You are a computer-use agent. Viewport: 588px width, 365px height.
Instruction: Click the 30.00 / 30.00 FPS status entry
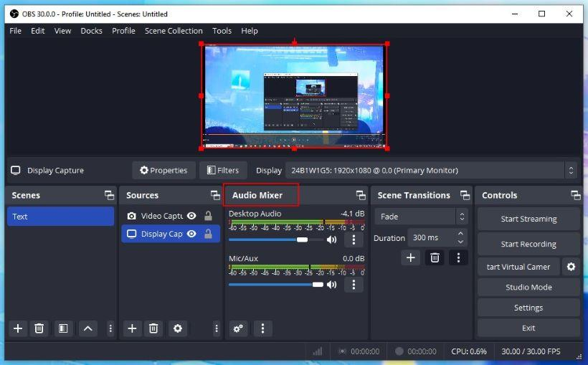point(531,351)
